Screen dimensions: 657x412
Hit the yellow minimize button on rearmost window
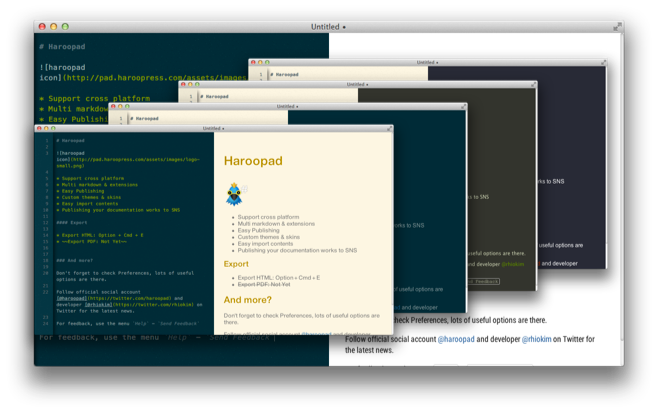pyautogui.click(x=52, y=25)
